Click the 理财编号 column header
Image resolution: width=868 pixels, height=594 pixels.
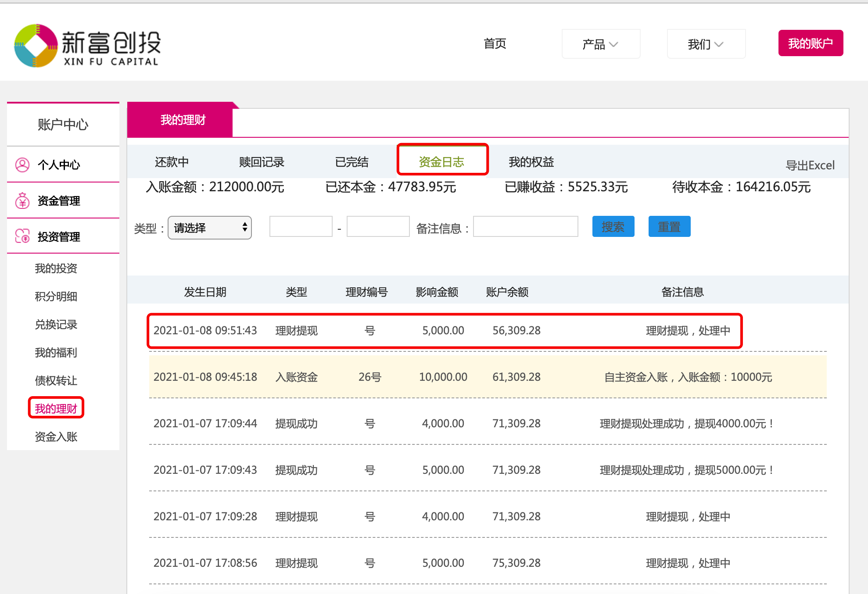point(367,292)
